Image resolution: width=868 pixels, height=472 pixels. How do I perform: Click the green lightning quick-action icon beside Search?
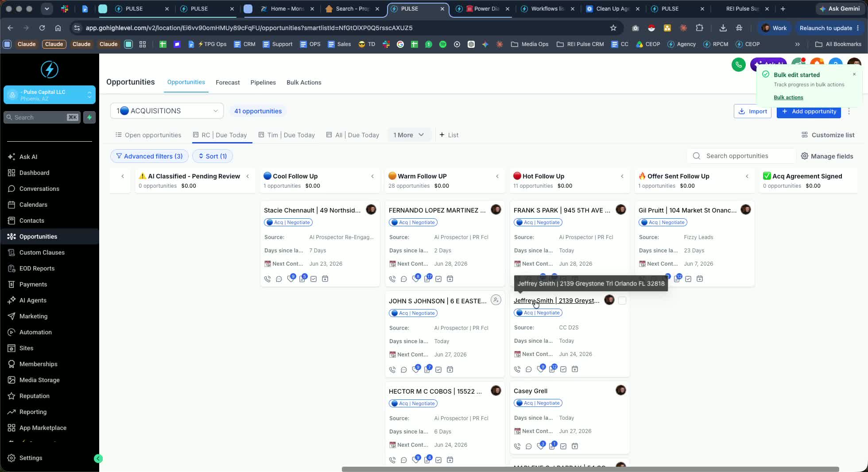[89, 117]
